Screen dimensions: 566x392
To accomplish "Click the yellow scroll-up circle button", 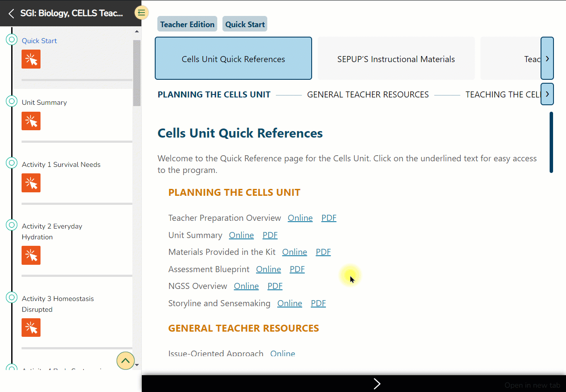I will (x=125, y=361).
